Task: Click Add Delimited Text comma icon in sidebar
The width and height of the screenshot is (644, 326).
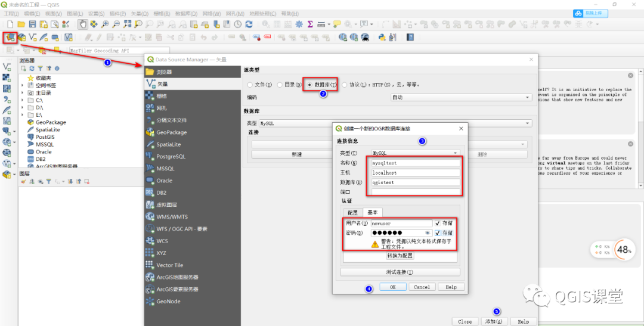Action: (x=7, y=99)
